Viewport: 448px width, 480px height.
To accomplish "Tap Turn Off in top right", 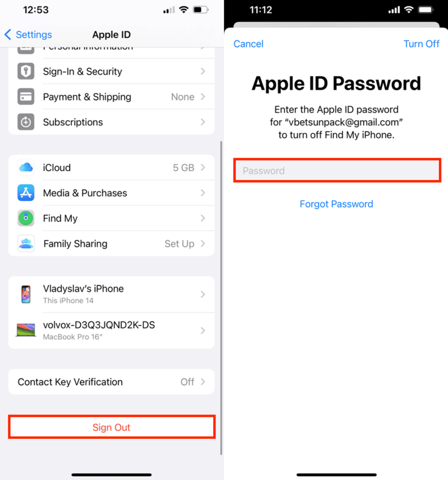I will [x=421, y=44].
